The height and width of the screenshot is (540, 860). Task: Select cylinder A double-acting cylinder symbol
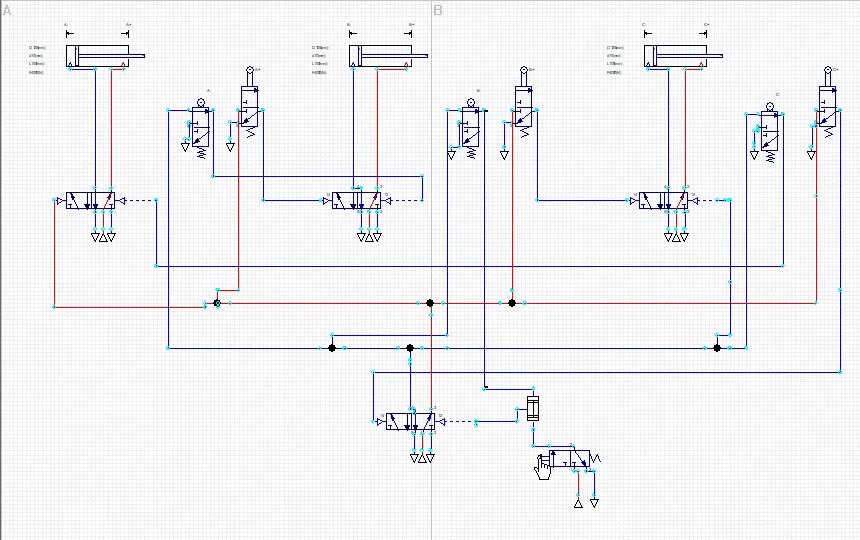[105, 56]
